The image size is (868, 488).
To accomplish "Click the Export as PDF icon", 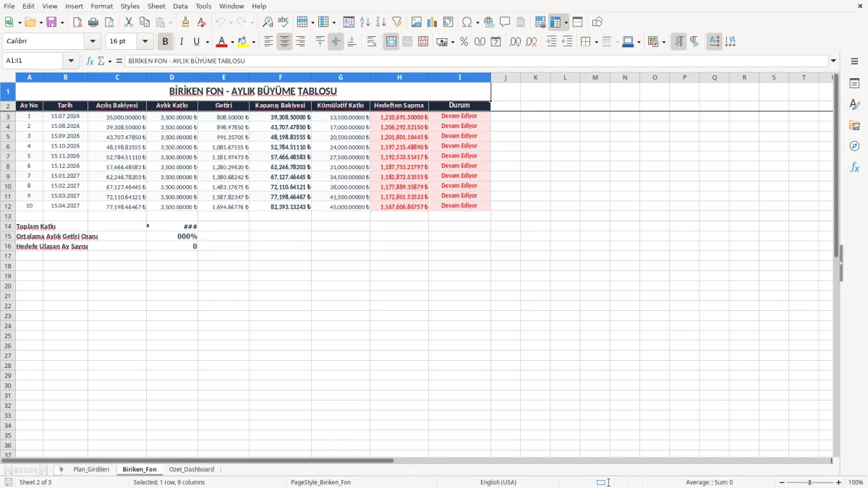I will 77,22.
